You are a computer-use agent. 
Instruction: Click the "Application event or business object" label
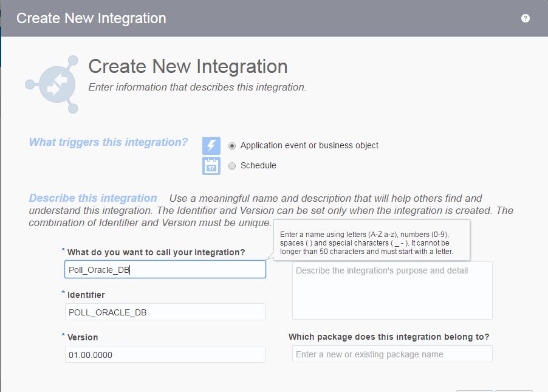[309, 146]
